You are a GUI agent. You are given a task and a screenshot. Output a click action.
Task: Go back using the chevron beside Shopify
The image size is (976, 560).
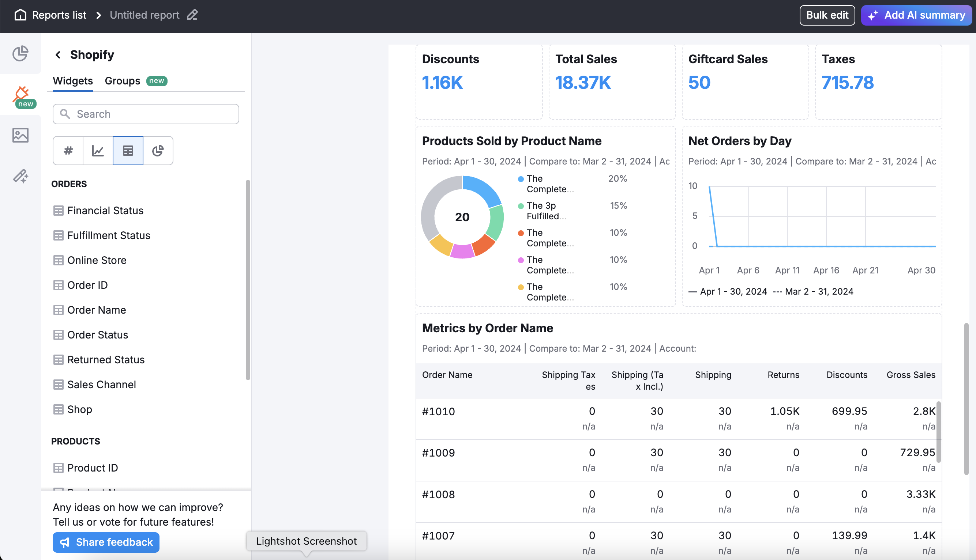pyautogui.click(x=58, y=55)
